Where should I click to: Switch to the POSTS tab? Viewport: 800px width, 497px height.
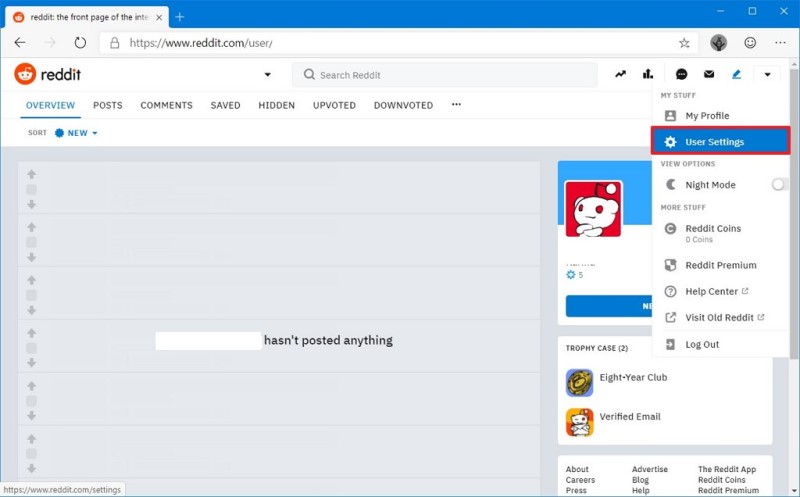tap(108, 105)
